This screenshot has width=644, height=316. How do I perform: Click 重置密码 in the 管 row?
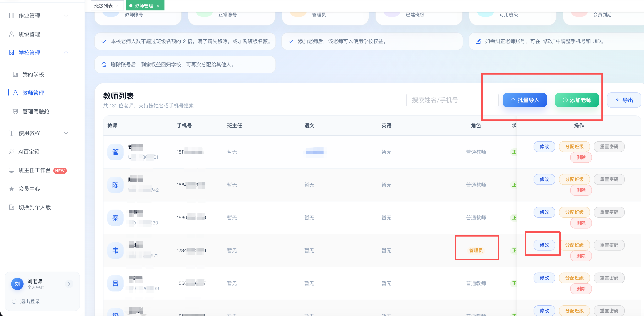click(609, 146)
